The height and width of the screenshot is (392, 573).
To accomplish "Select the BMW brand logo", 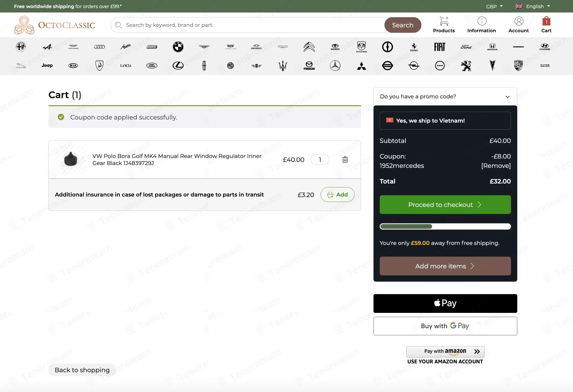I will click(x=178, y=47).
